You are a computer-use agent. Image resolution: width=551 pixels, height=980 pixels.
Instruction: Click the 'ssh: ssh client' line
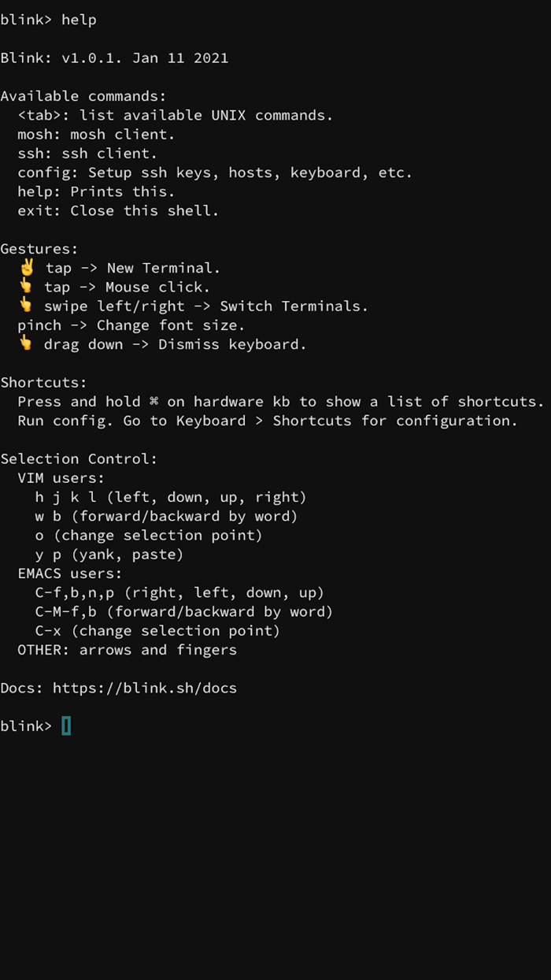point(87,153)
